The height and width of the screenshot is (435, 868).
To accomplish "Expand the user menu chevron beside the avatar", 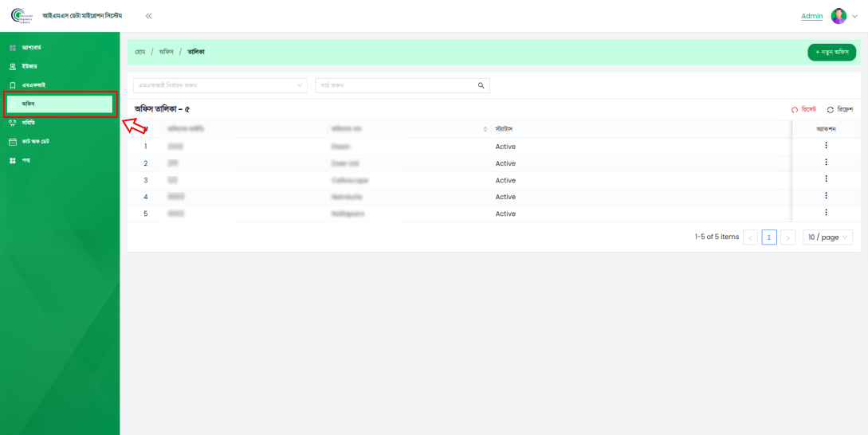I will pos(854,16).
